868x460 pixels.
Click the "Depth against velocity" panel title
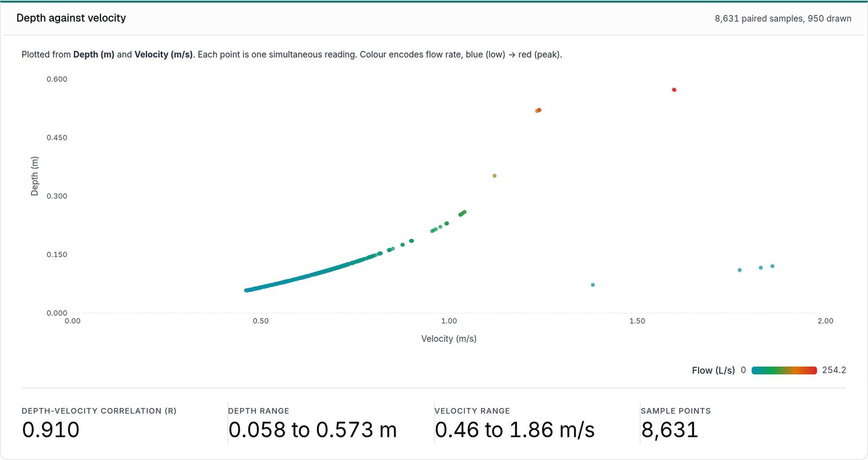(x=71, y=18)
